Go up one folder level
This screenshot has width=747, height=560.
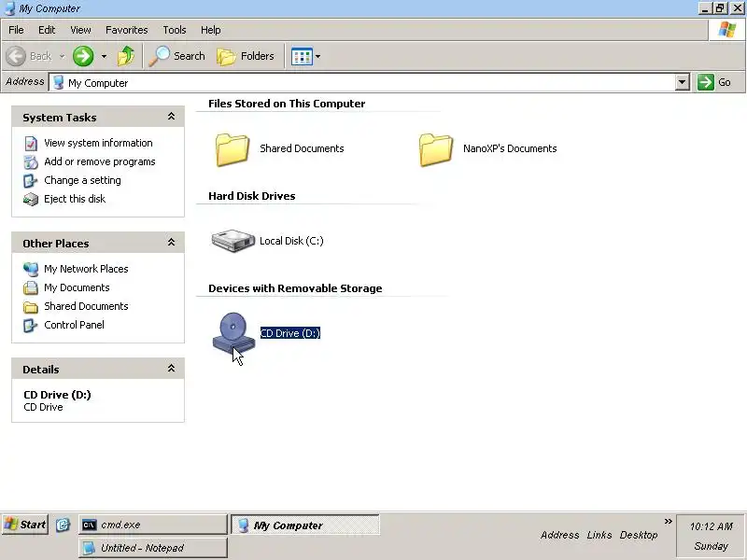(126, 56)
